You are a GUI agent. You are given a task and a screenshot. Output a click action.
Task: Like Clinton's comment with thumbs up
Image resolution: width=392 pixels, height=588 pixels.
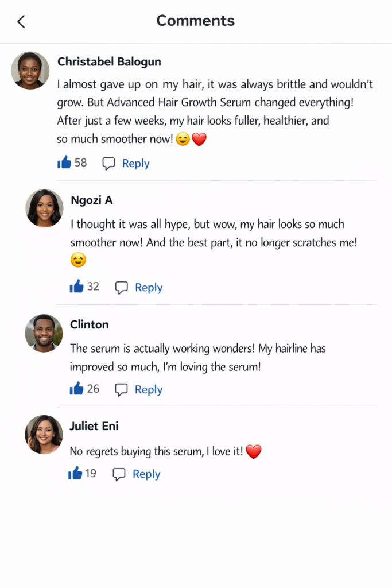[77, 389]
